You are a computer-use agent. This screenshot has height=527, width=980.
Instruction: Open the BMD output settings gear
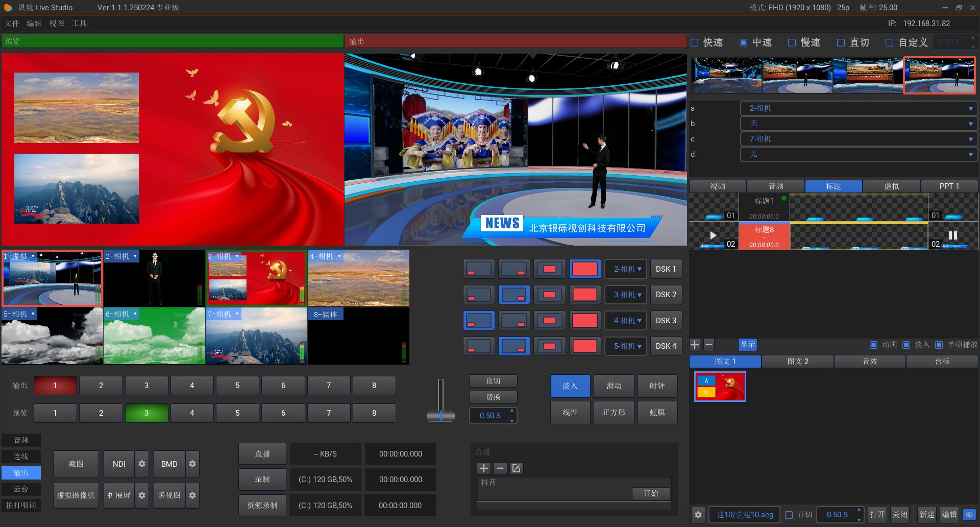click(192, 464)
